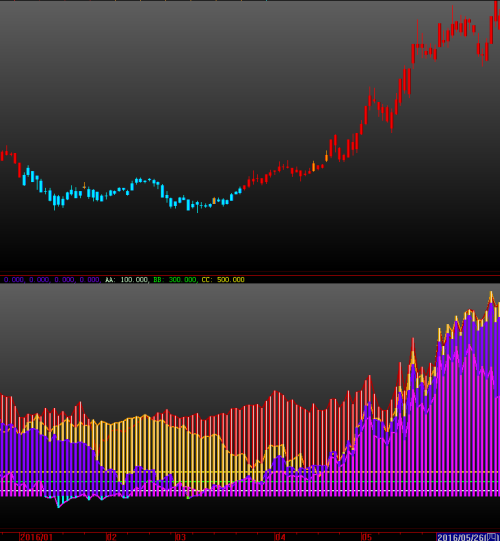Select the 02 month marker on the time axis
The width and height of the screenshot is (500, 541).
tap(111, 537)
